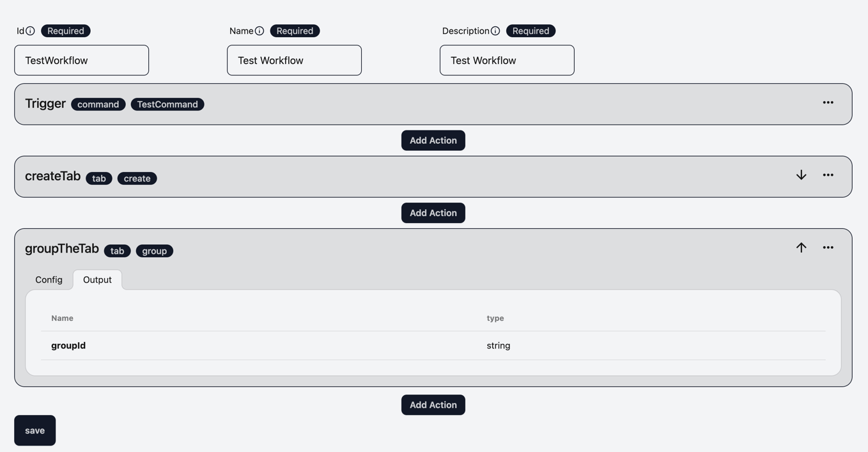Move the groupTheTab action up with the arrow

(801, 247)
